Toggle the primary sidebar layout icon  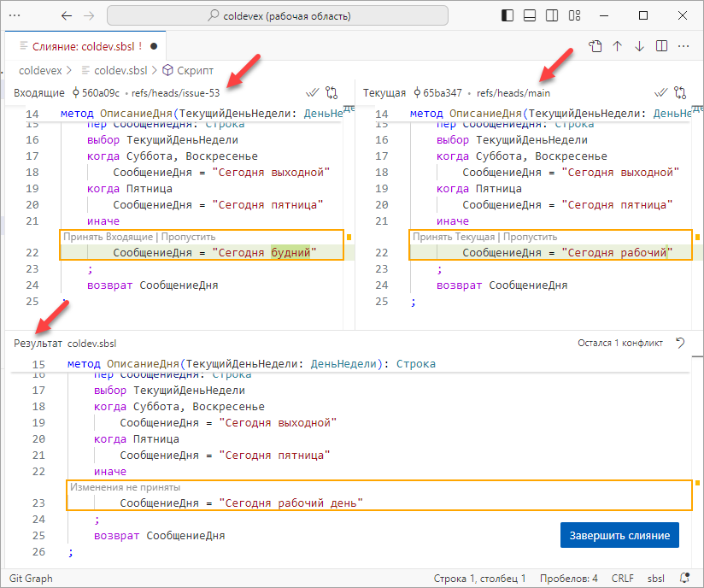coord(507,16)
